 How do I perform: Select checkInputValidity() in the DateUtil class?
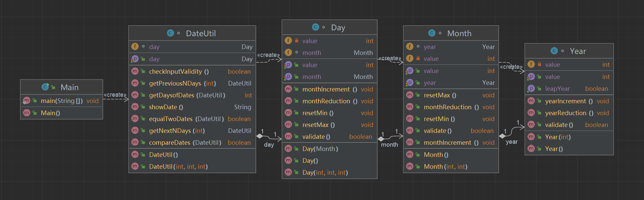tap(179, 71)
